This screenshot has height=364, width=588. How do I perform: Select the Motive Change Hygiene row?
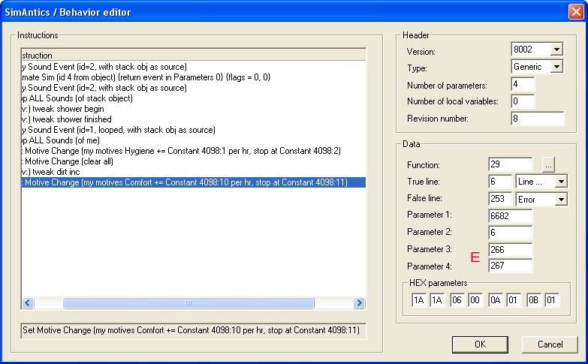194,151
